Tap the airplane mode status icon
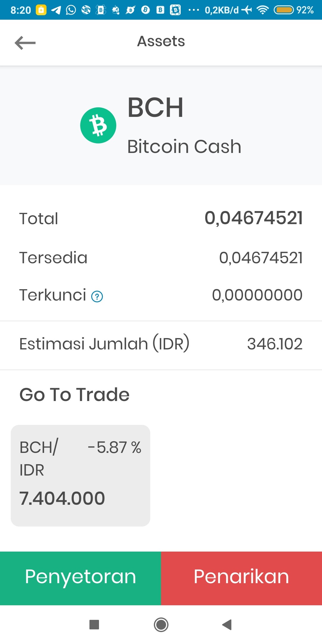 click(x=247, y=10)
